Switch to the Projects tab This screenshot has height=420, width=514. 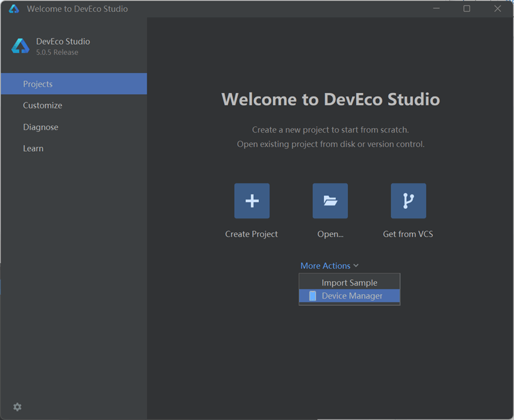pyautogui.click(x=74, y=84)
